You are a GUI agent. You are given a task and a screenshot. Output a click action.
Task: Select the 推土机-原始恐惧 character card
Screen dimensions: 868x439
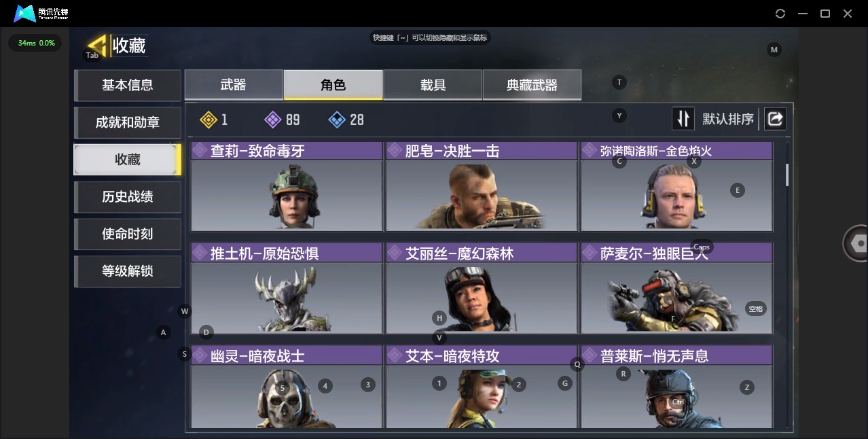(x=287, y=289)
